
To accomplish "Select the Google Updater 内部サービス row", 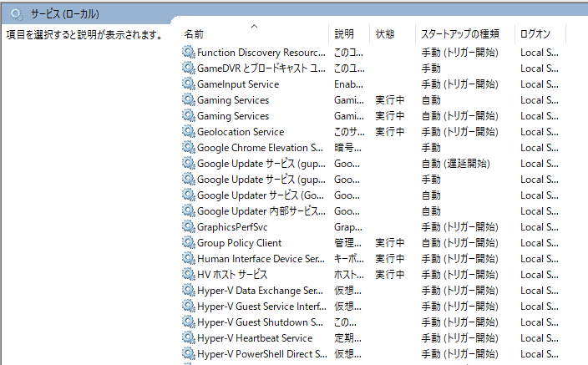I will click(373, 210).
